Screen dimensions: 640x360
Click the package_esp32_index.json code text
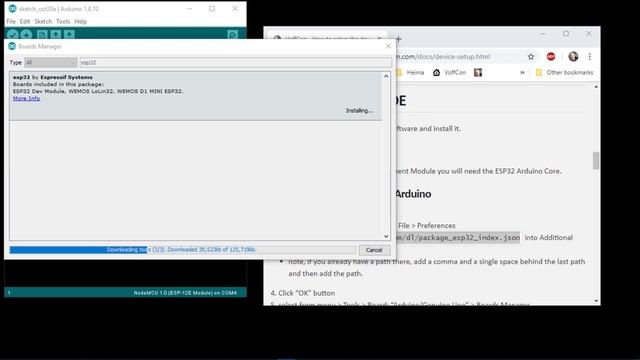coord(458,238)
